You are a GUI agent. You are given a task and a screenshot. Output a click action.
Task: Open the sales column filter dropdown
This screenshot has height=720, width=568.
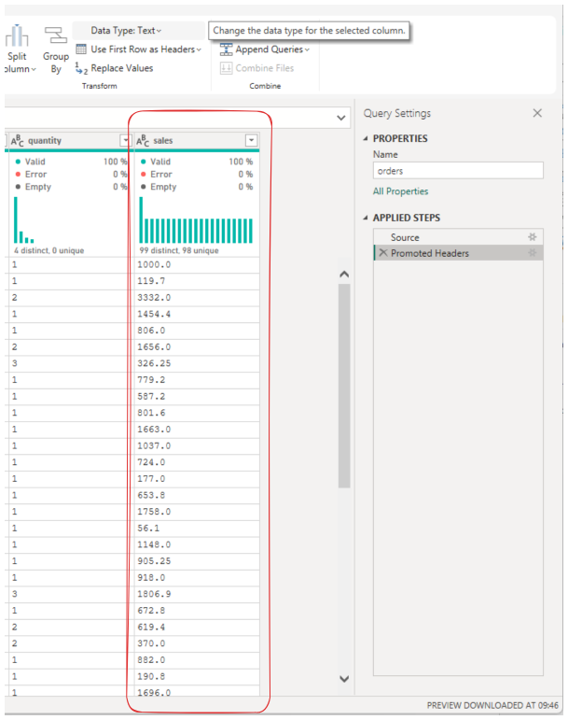[x=251, y=141]
